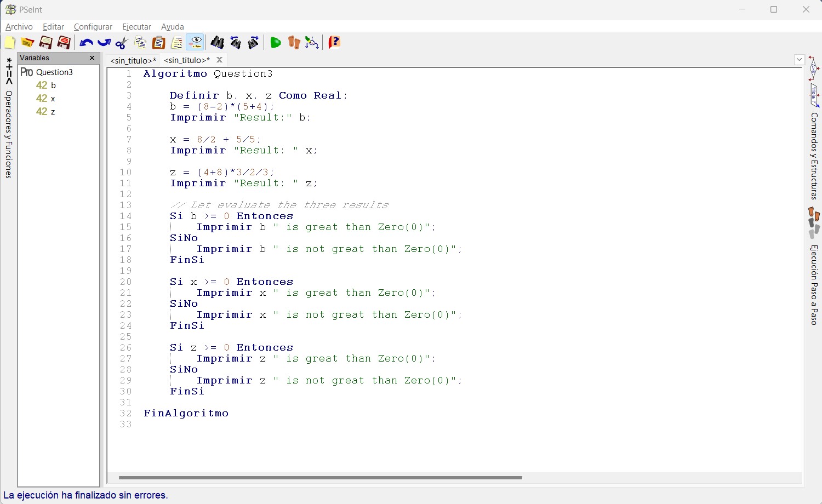Screen dimensions: 822x504
Task: Open the flowchart diagram editor icon
Action: pyautogui.click(x=312, y=43)
